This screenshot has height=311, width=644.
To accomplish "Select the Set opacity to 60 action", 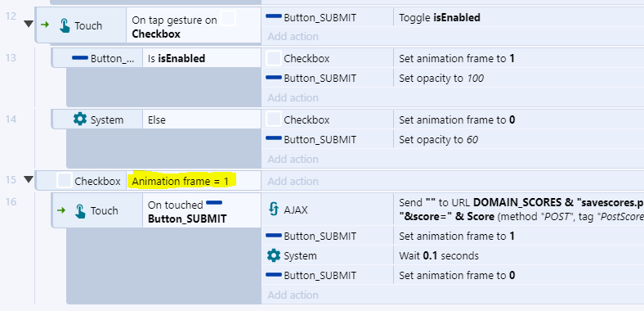I will click(x=438, y=140).
